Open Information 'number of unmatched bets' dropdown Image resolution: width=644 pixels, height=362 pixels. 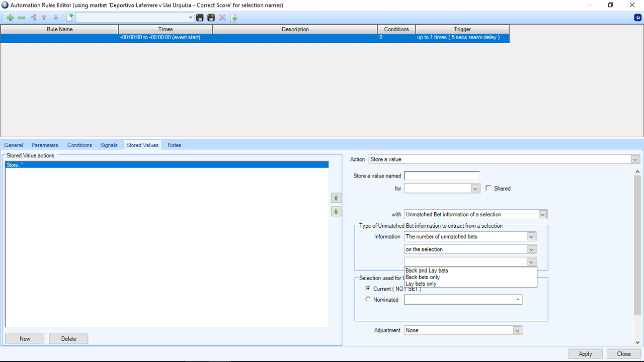point(470,236)
